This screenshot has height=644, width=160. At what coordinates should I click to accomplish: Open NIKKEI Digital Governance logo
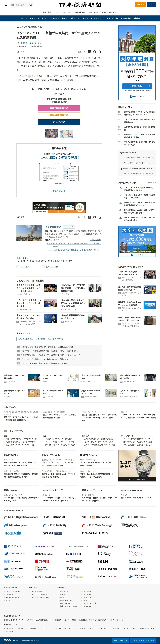click(21, 517)
